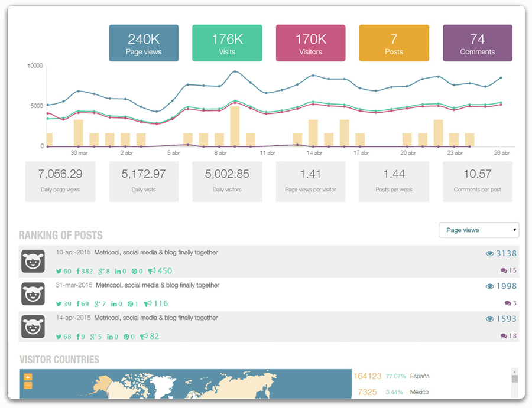Click the eye icon next to 3138

point(489,253)
